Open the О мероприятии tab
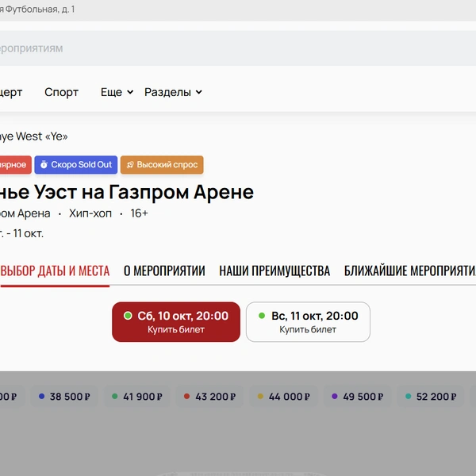This screenshot has height=476, width=476. [164, 271]
